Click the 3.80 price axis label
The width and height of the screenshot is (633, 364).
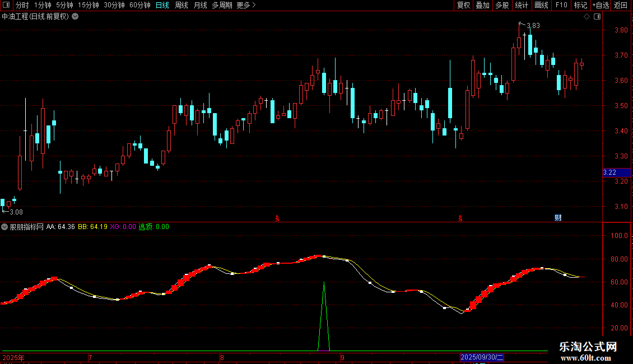click(621, 30)
